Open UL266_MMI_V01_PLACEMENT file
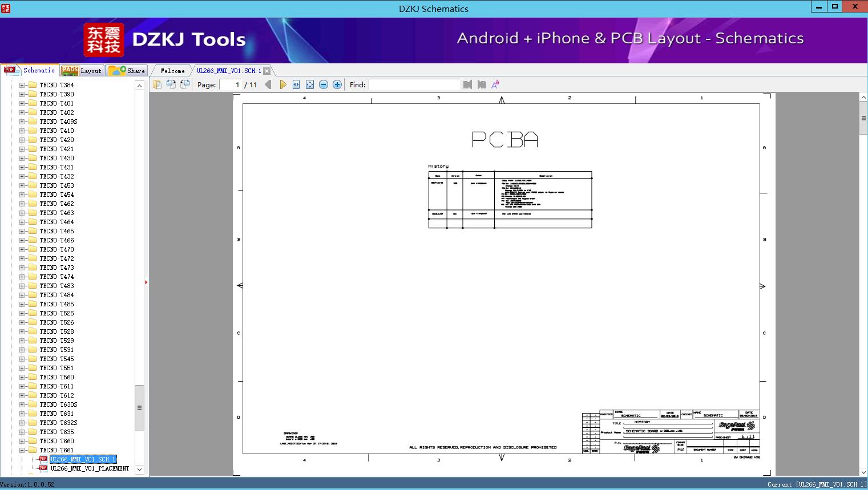This screenshot has width=868, height=490. tap(90, 468)
